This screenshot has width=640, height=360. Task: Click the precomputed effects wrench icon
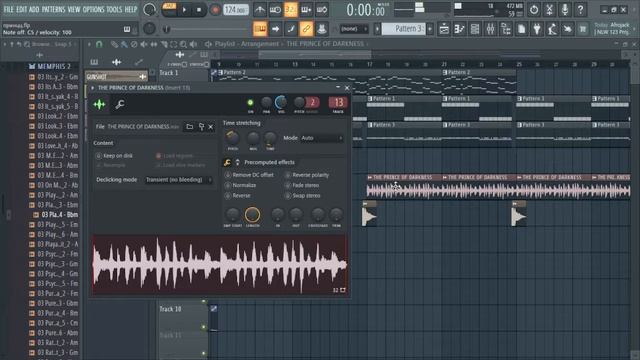tap(227, 162)
